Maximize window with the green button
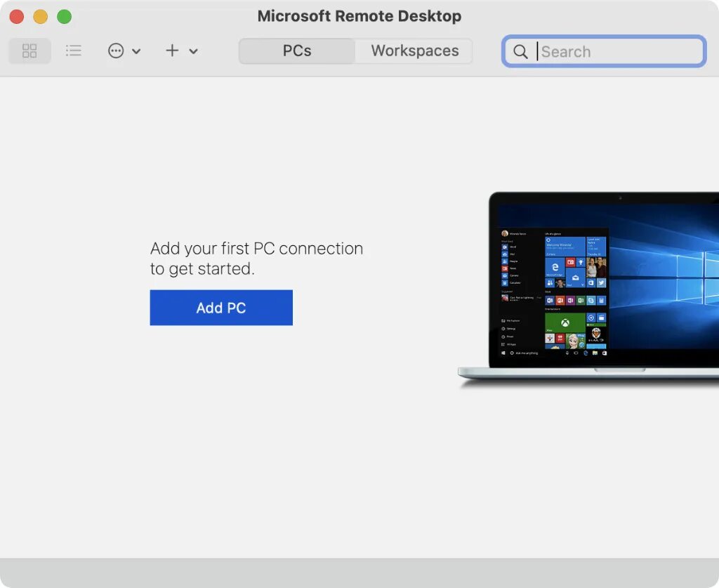The image size is (719, 588). click(64, 17)
